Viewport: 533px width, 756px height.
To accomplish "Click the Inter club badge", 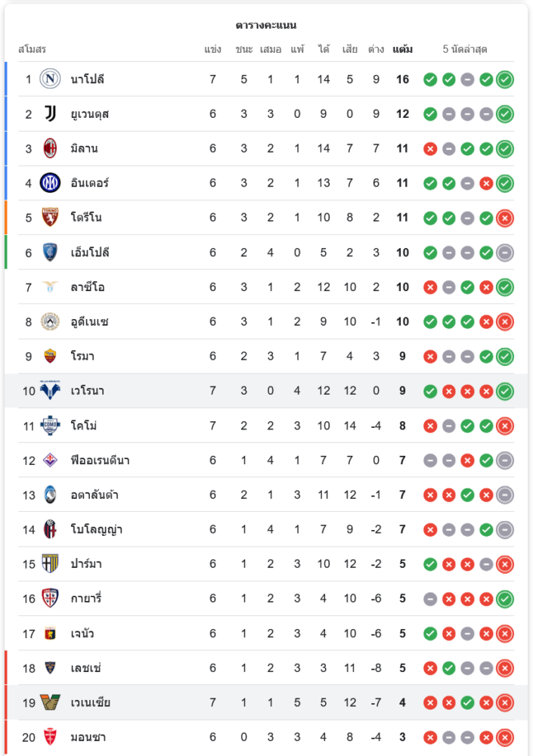I will (50, 183).
